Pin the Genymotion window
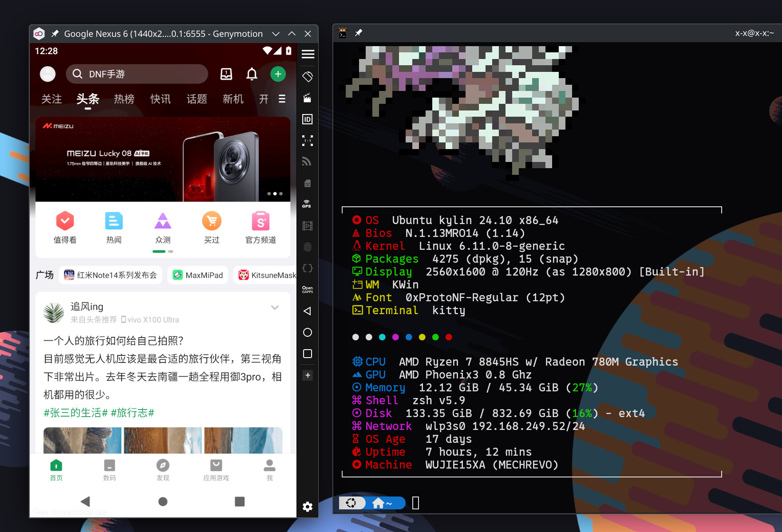This screenshot has height=532, width=782. click(x=55, y=34)
